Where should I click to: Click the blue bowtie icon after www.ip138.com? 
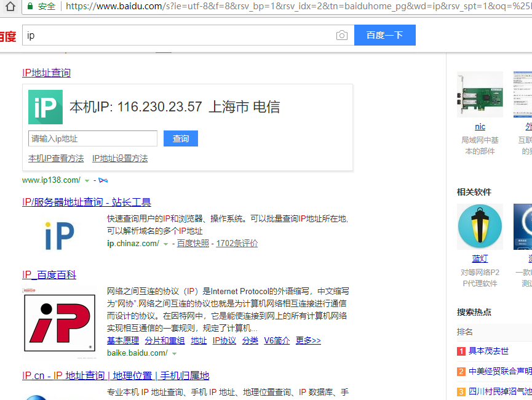pyautogui.click(x=103, y=180)
